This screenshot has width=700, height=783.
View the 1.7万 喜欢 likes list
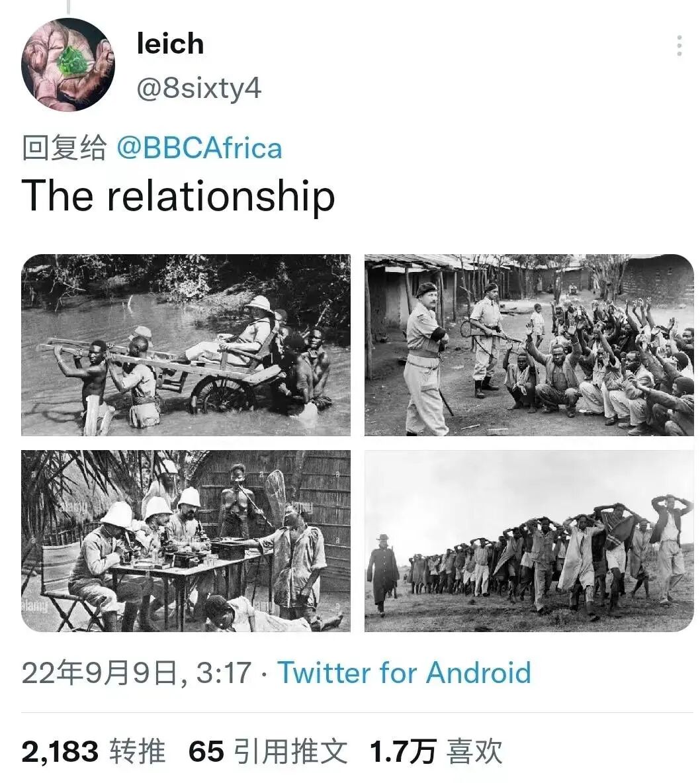(x=437, y=751)
